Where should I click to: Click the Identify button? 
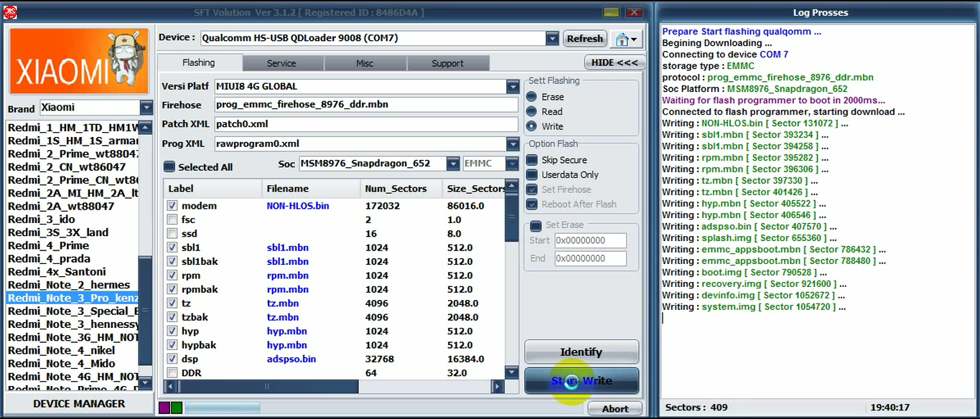pyautogui.click(x=581, y=352)
